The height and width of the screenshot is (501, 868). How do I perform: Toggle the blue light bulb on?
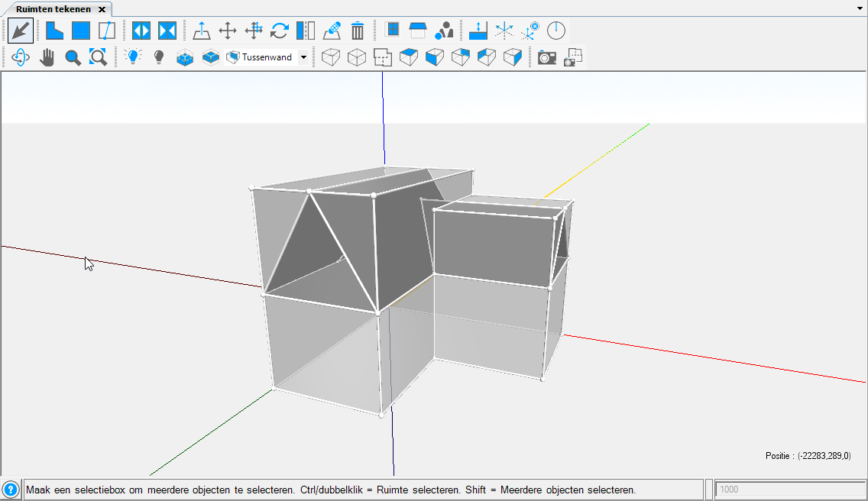point(134,57)
